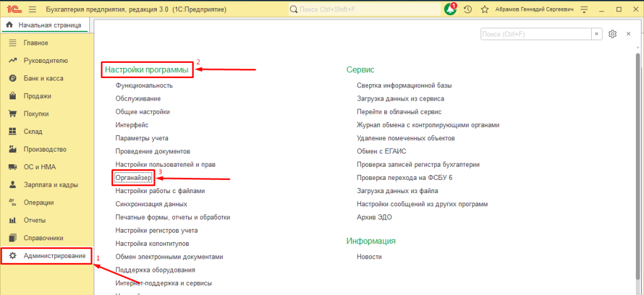Screen dimensions: 644x295
Task: Click the Home icon on Начальная страница tab
Action: [9, 25]
